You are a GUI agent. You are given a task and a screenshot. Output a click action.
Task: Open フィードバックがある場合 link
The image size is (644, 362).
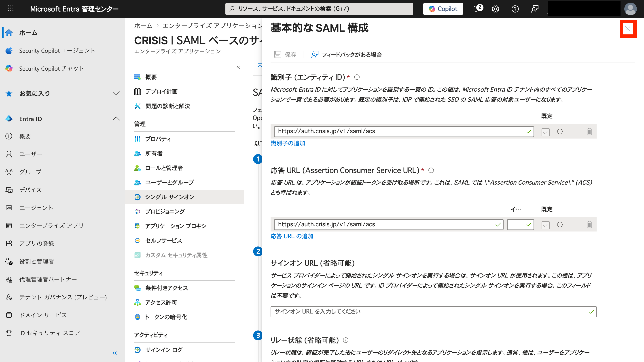tap(347, 55)
